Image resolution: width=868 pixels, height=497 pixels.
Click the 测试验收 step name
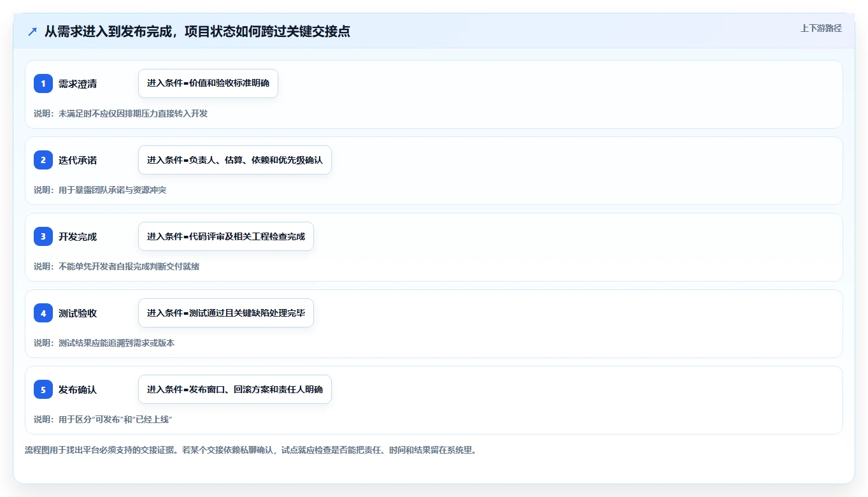coord(78,313)
